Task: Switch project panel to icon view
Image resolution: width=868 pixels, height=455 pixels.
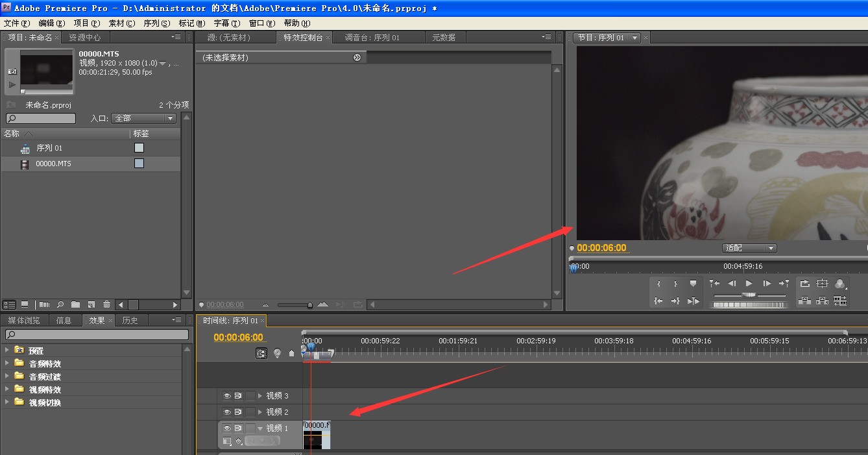Action: pos(25,304)
